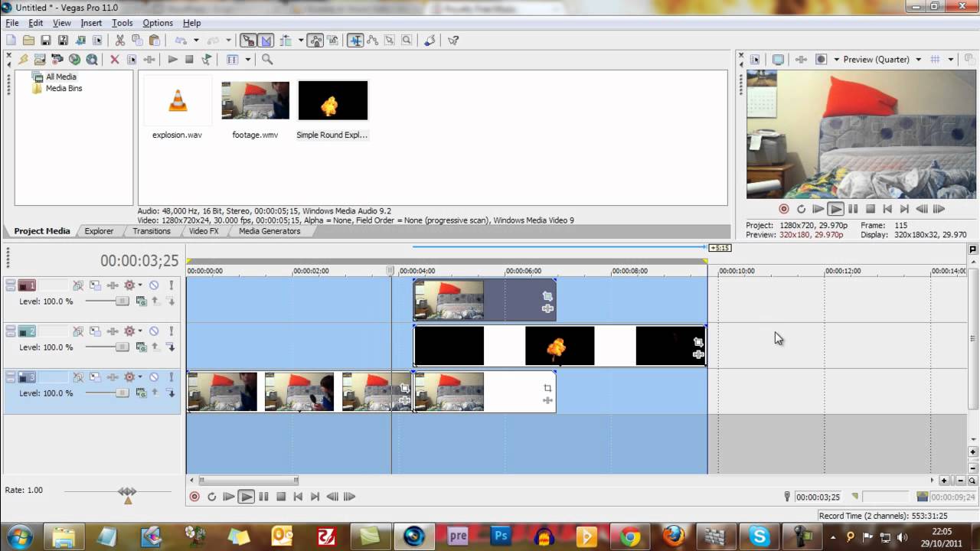Select the Media Bins folder in the tree
The width and height of the screenshot is (980, 551).
[x=64, y=88]
